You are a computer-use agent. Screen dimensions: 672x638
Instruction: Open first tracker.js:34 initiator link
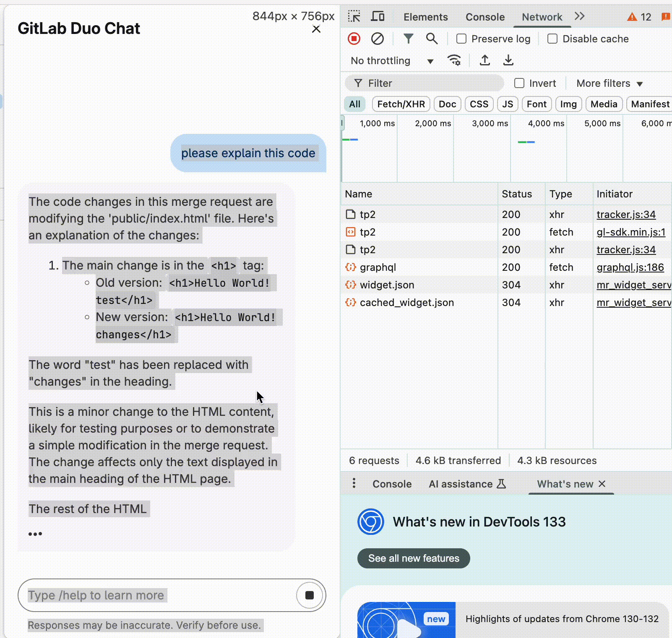click(x=626, y=214)
